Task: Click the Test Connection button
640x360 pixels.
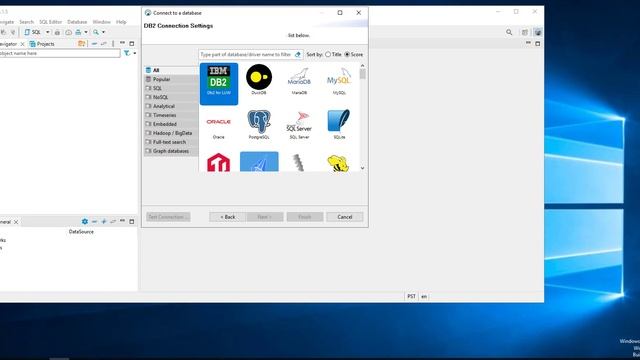Action: coord(168,217)
